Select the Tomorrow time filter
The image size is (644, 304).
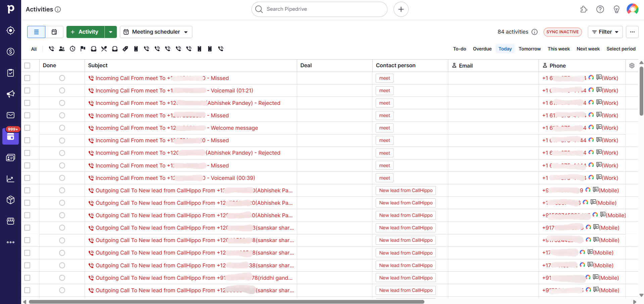tap(530, 49)
